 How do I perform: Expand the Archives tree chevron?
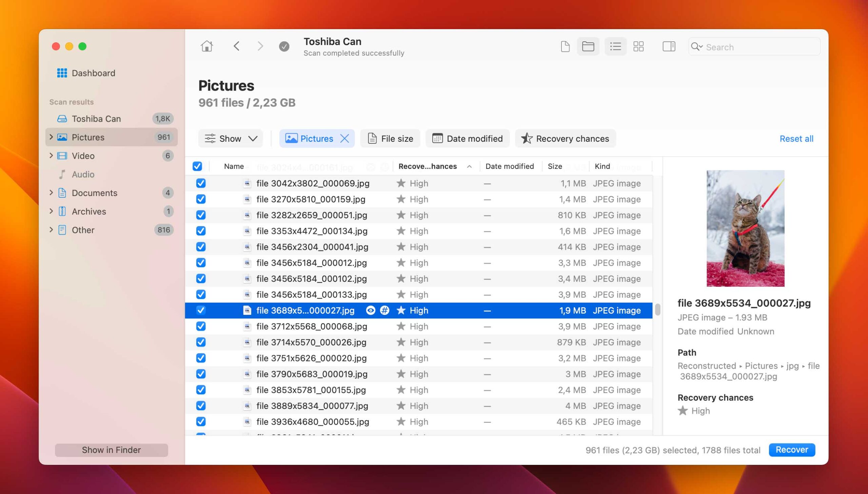pyautogui.click(x=51, y=211)
